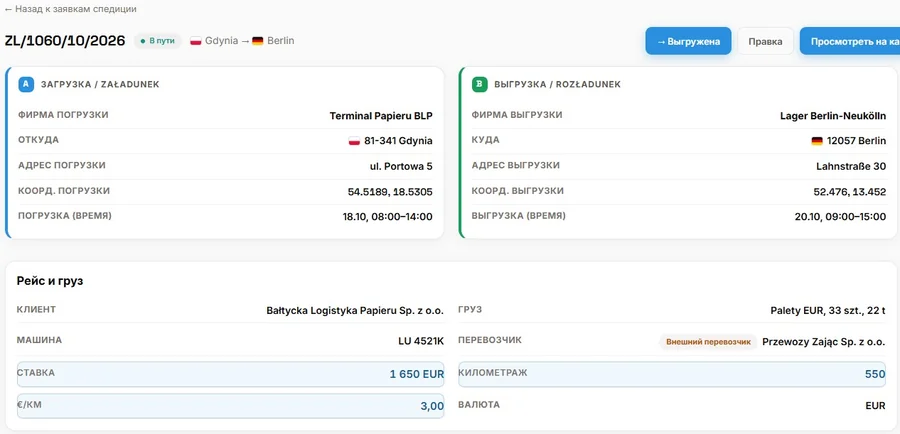900x434 pixels.
Task: Click the German flag beside 12057 Berlin
Action: 817,141
